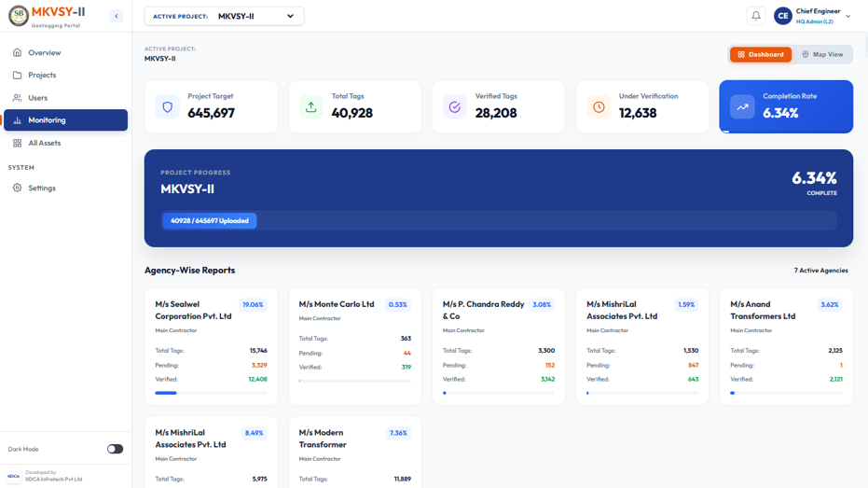868x488 pixels.
Task: Click Monte Carlo total tags 363
Action: (x=406, y=339)
